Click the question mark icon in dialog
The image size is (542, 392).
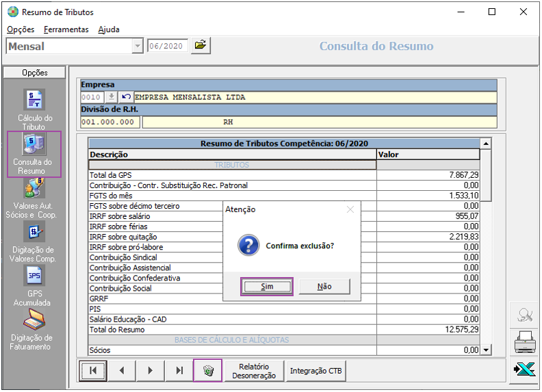248,245
